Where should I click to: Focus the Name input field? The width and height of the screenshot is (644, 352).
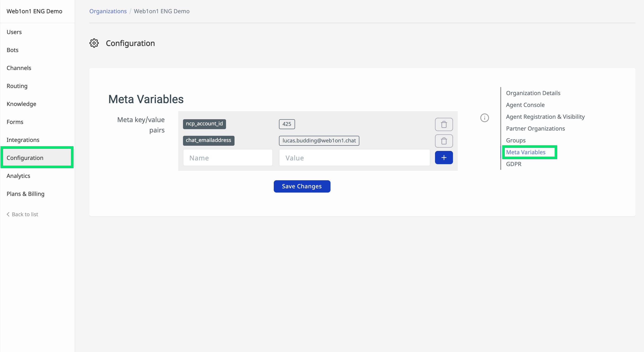point(227,158)
